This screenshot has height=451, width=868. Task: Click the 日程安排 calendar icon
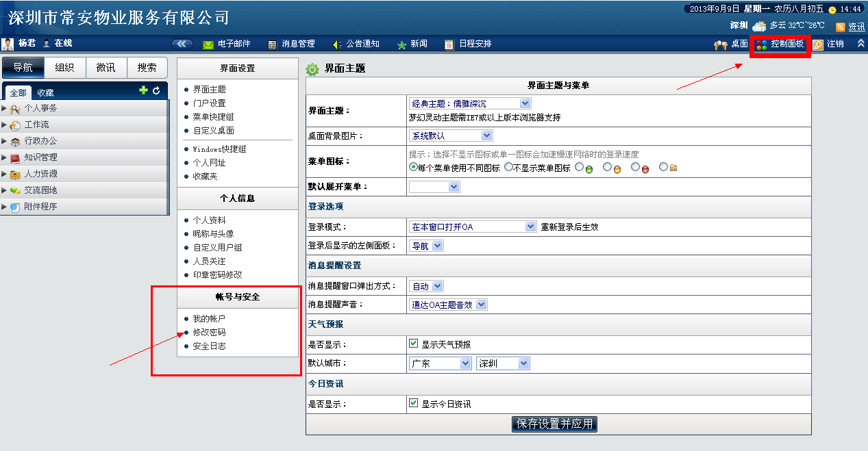pos(449,44)
